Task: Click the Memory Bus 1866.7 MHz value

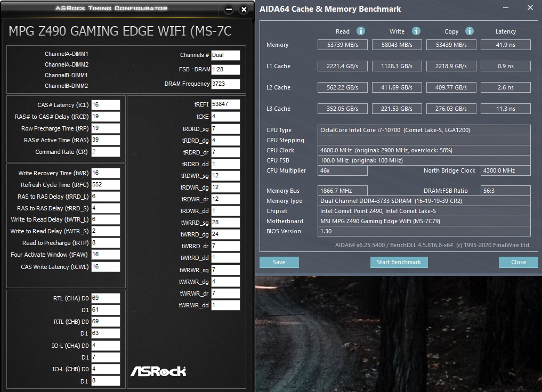Action: coord(343,191)
